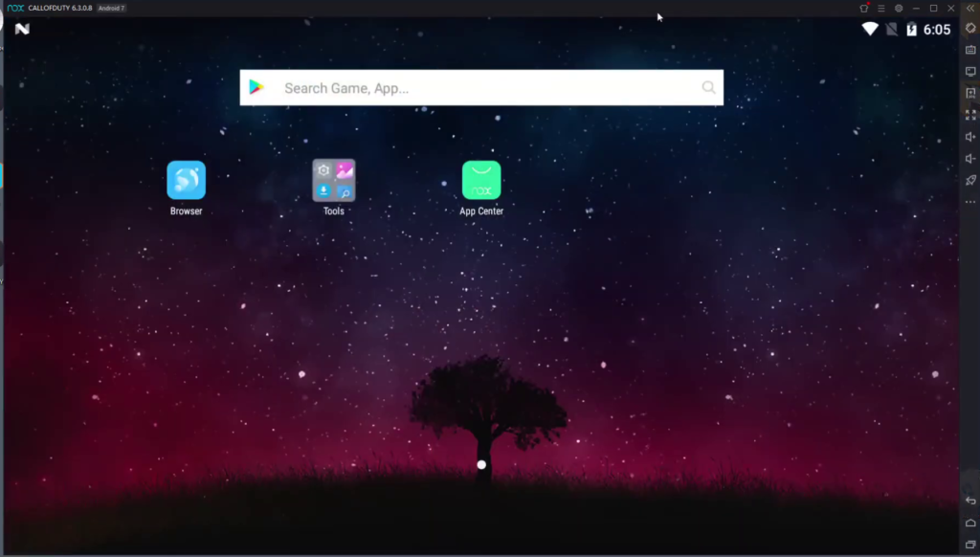Click the Android 7 badge in the title bar
Viewport: 980px width, 557px height.
111,8
